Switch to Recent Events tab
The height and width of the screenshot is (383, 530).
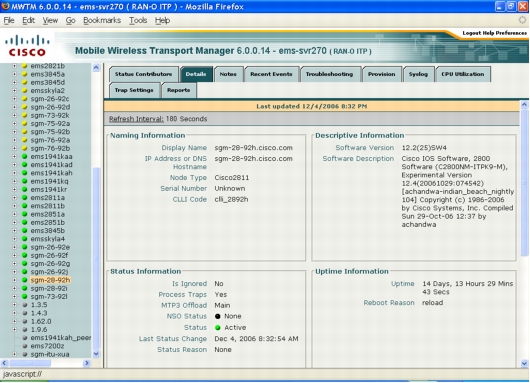click(x=271, y=74)
